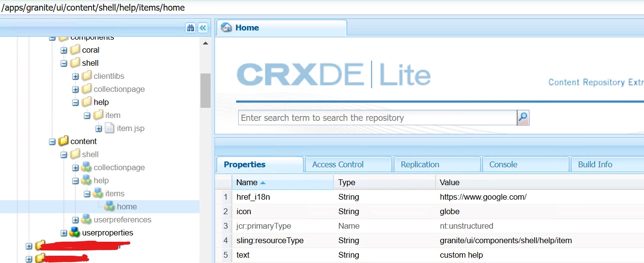Image resolution: width=644 pixels, height=263 pixels.
Task: Click the coral folder icon
Action: pos(75,50)
